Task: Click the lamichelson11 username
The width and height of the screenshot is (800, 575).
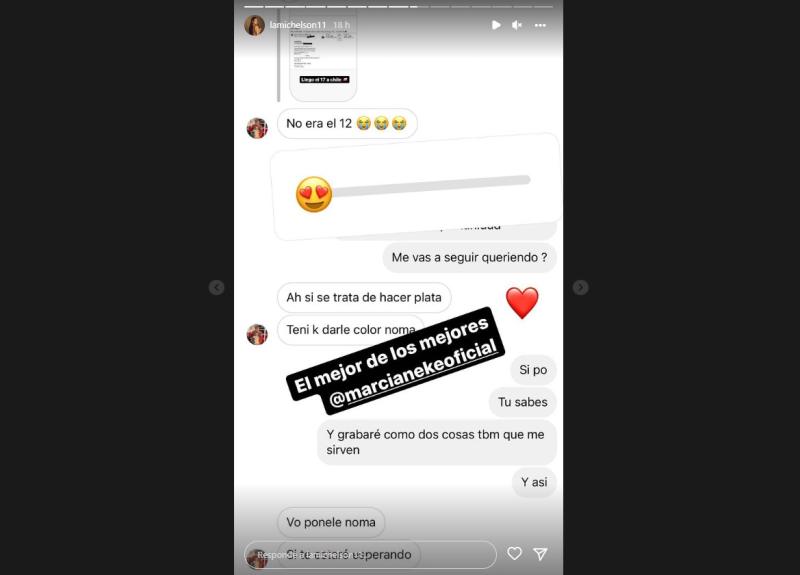Action: (x=297, y=25)
